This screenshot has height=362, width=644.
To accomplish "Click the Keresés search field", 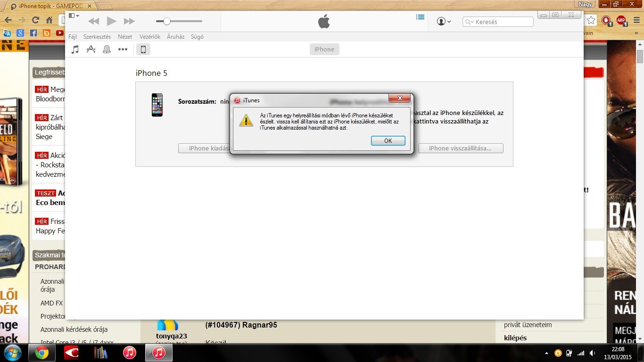I will (x=498, y=22).
